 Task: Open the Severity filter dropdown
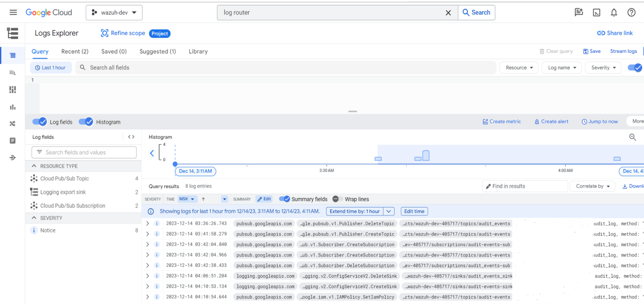603,67
